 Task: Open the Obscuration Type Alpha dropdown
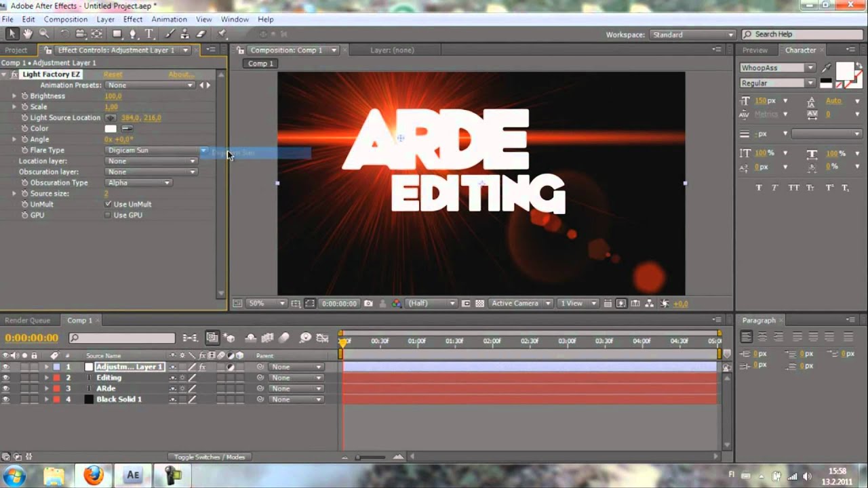(138, 183)
